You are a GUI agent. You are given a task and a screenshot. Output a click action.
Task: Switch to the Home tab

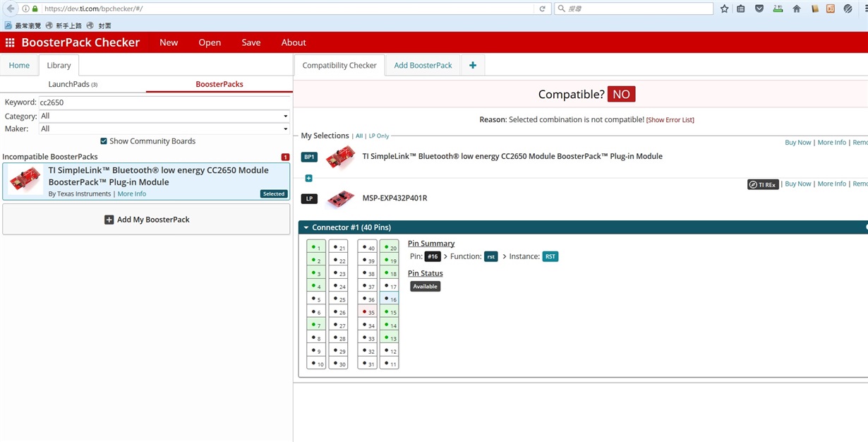pos(19,65)
